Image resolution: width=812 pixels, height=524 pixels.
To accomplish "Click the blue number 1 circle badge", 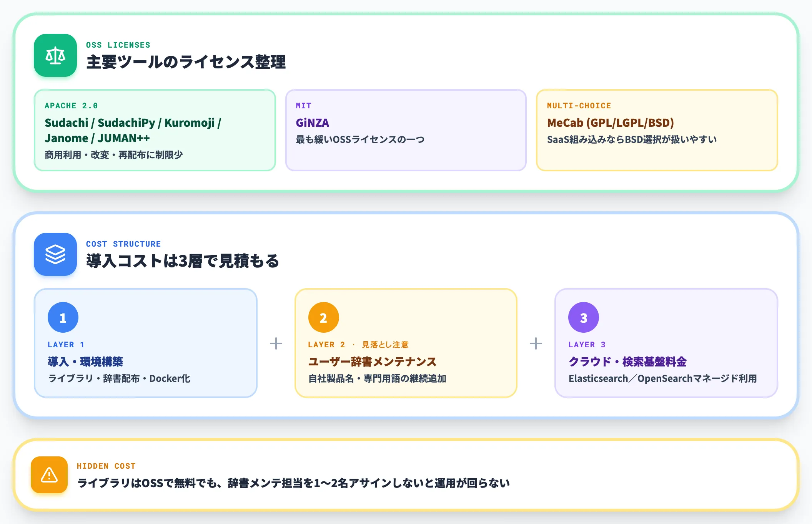I will point(63,317).
